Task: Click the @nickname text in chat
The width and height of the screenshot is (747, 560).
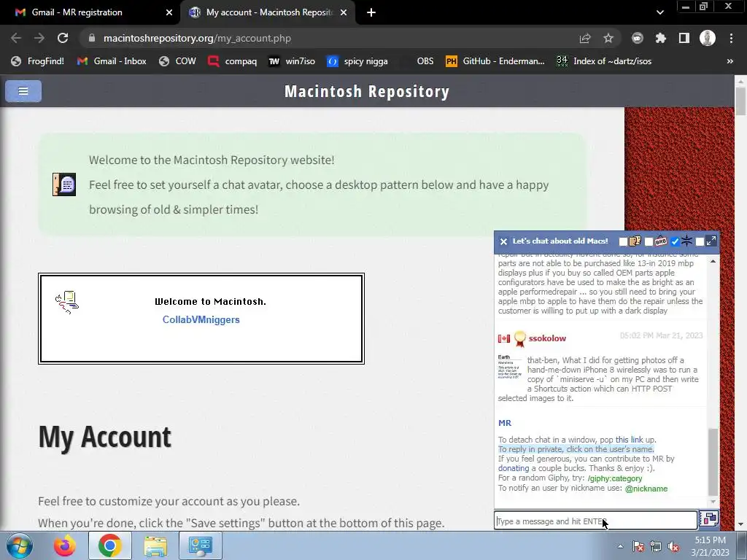Action: point(646,489)
